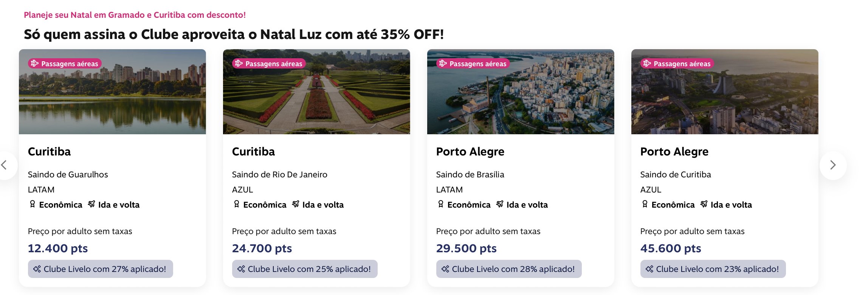
Task: Click the Econômica seat icon for Rio flight
Action: click(x=237, y=205)
